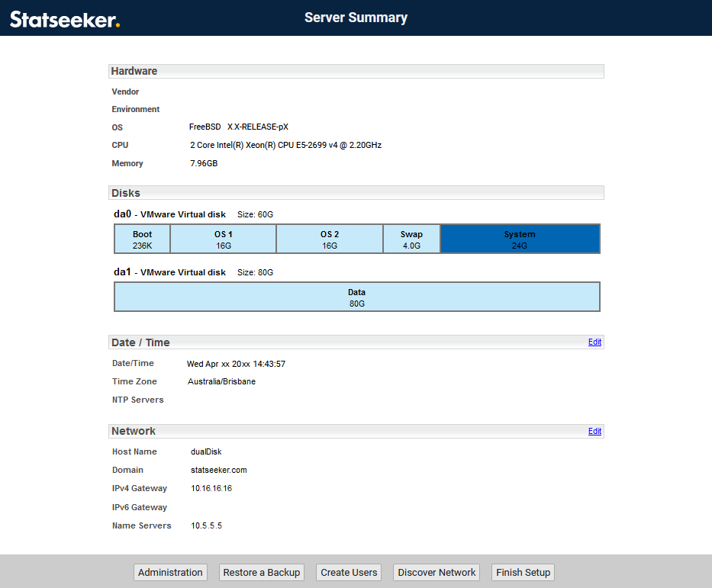The height and width of the screenshot is (588, 712).
Task: Click the Swap partition block
Action: (x=411, y=239)
